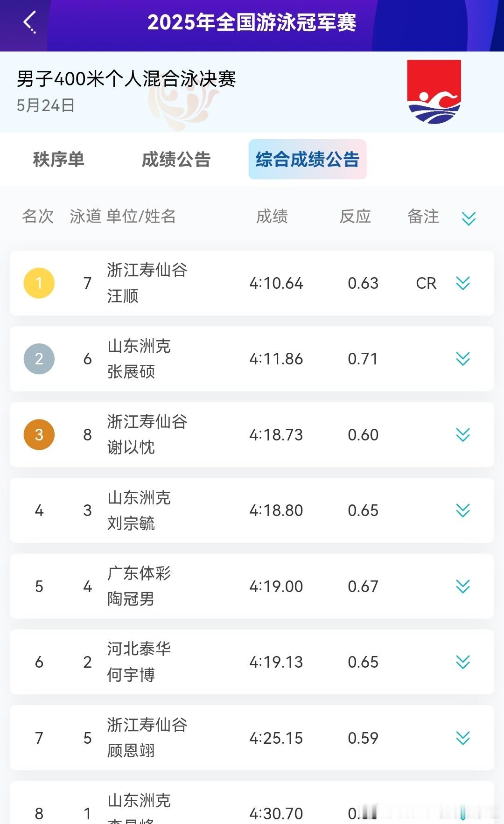
Task: Click the CR remark for 汪顺
Action: 426,283
